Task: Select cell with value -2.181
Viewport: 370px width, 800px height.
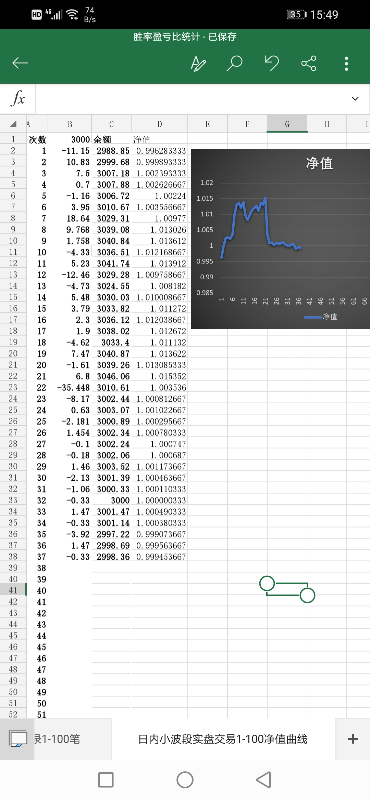Action: click(70, 421)
